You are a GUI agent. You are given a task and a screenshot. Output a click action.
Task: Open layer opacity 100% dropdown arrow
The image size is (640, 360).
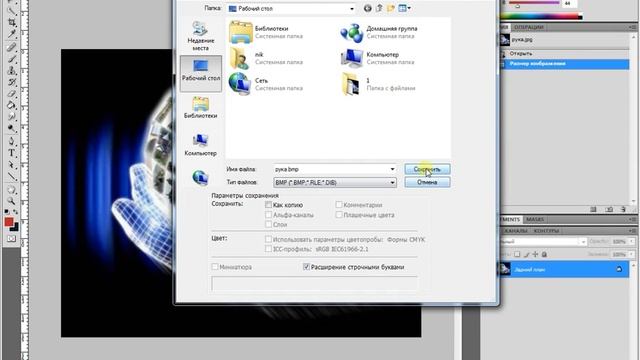point(632,242)
